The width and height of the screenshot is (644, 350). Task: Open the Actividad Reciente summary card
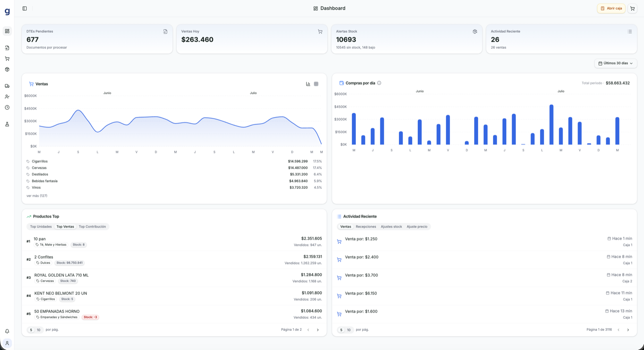click(561, 39)
